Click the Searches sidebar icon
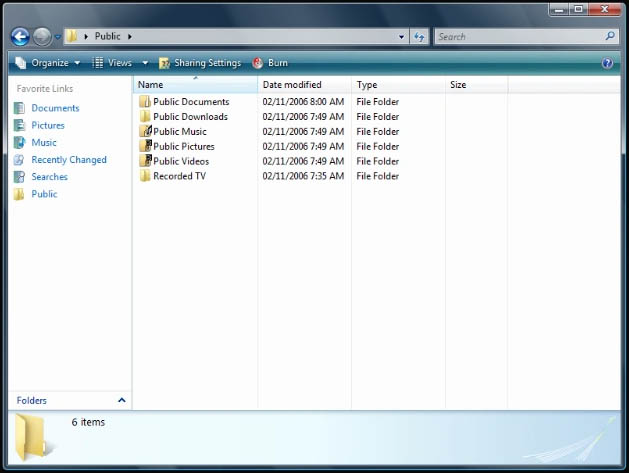This screenshot has height=473, width=629. [x=19, y=177]
